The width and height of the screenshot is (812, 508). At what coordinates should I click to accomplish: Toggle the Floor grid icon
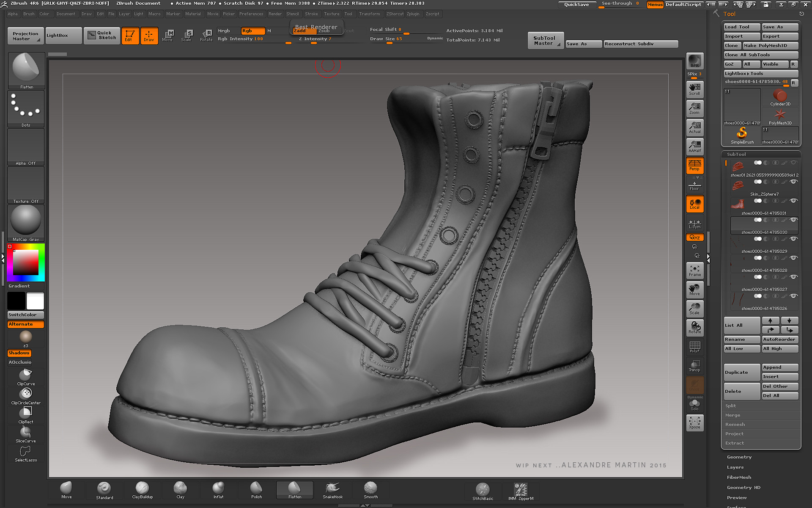(x=694, y=184)
